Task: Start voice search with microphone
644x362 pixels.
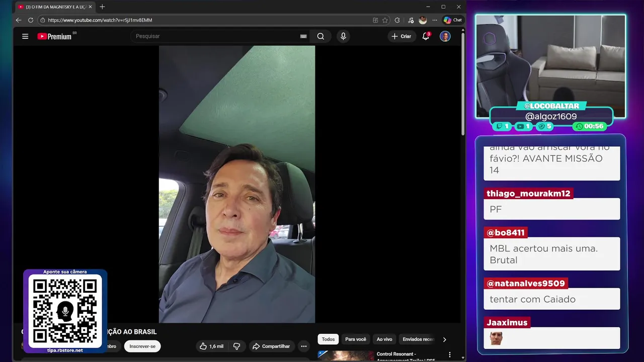Action: click(x=343, y=36)
